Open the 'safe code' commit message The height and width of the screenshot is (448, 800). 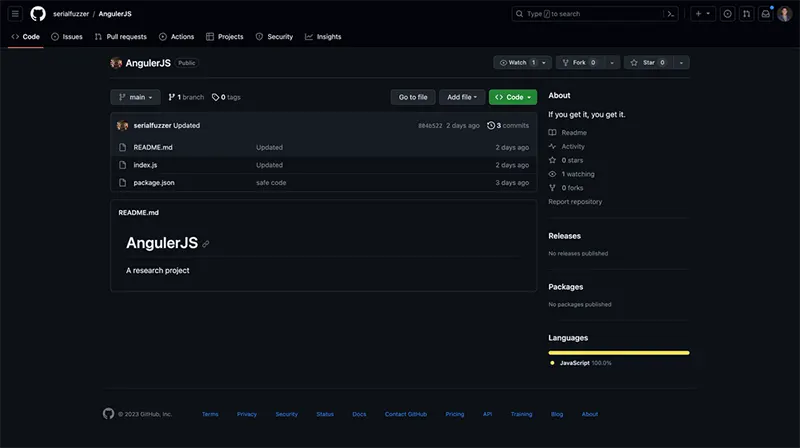271,183
